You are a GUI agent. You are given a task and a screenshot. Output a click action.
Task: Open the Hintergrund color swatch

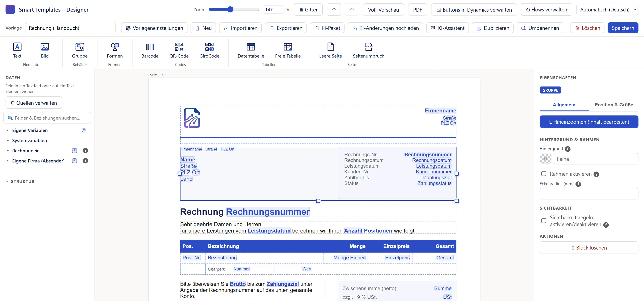[x=545, y=159]
